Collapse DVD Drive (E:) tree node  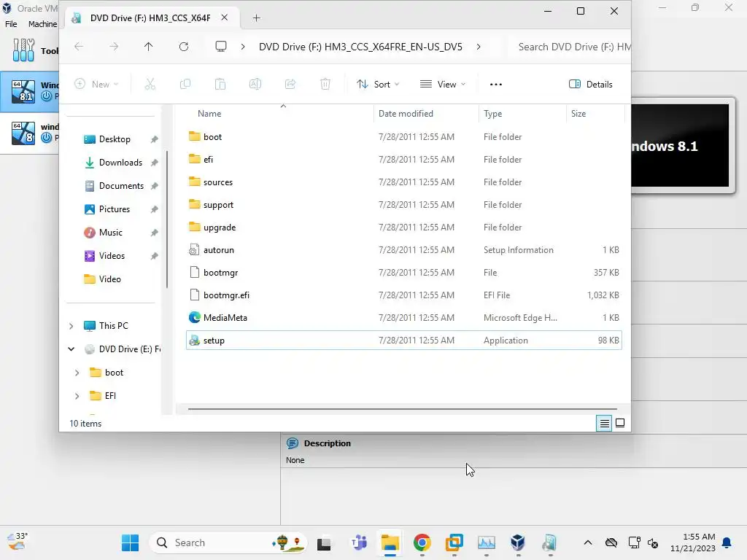(71, 349)
